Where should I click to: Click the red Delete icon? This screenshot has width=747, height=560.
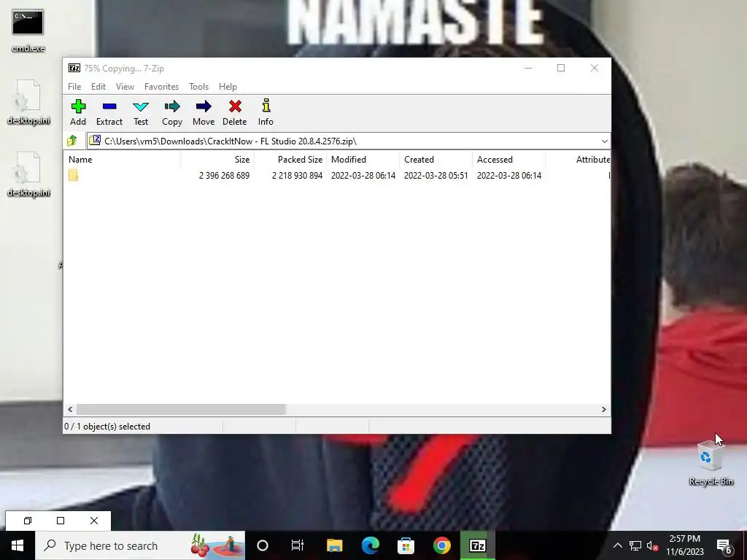235,106
